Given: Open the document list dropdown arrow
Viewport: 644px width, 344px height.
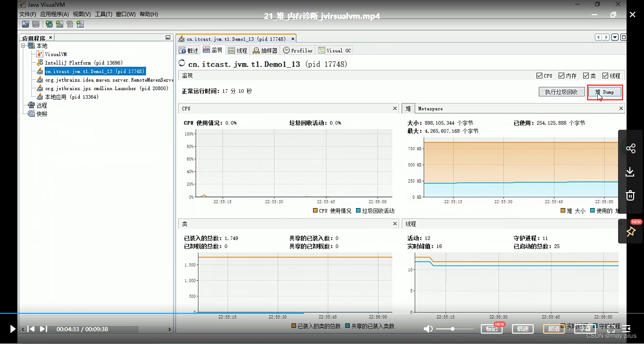Looking at the screenshot, I should pos(615,37).
